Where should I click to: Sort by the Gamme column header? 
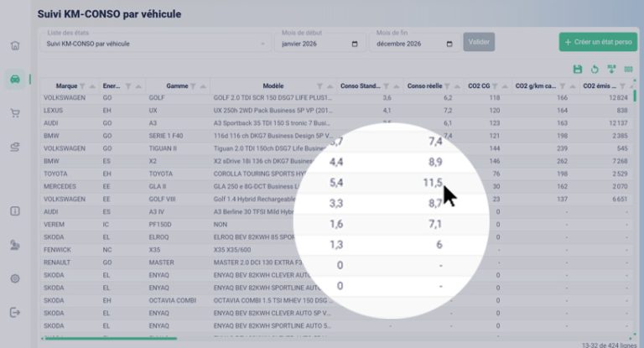(x=177, y=86)
